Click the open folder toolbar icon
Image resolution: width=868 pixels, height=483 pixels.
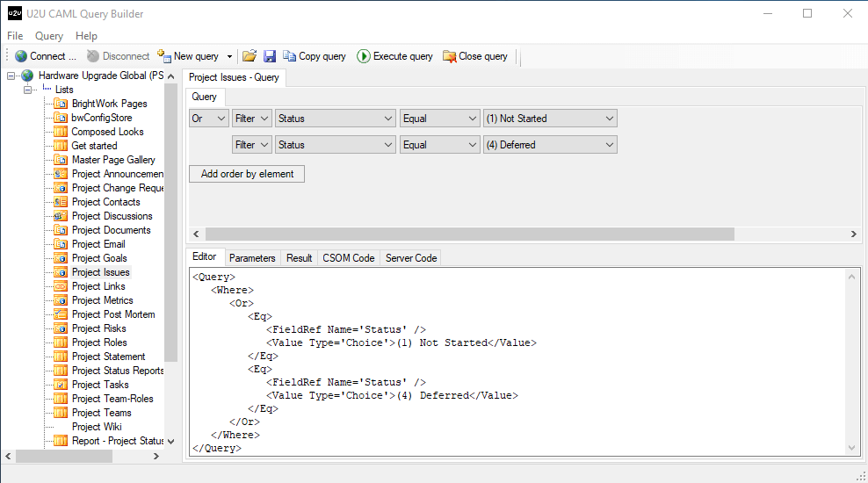250,56
